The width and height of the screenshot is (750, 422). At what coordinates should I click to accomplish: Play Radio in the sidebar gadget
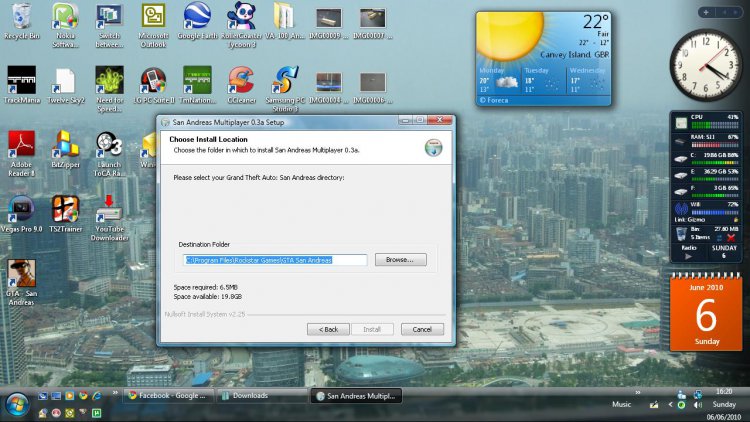[x=688, y=256]
